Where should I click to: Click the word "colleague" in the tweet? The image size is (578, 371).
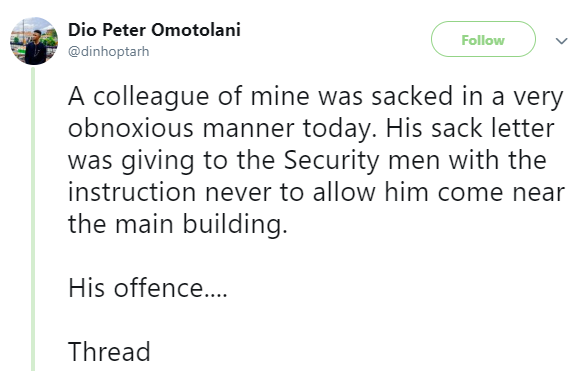click(x=151, y=97)
